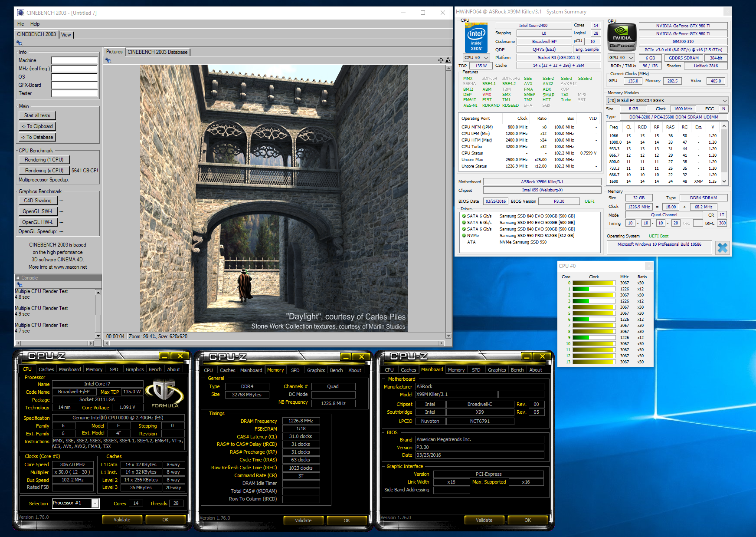The width and height of the screenshot is (756, 537).
Task: Click the To Clipboard button
Action: (37, 126)
